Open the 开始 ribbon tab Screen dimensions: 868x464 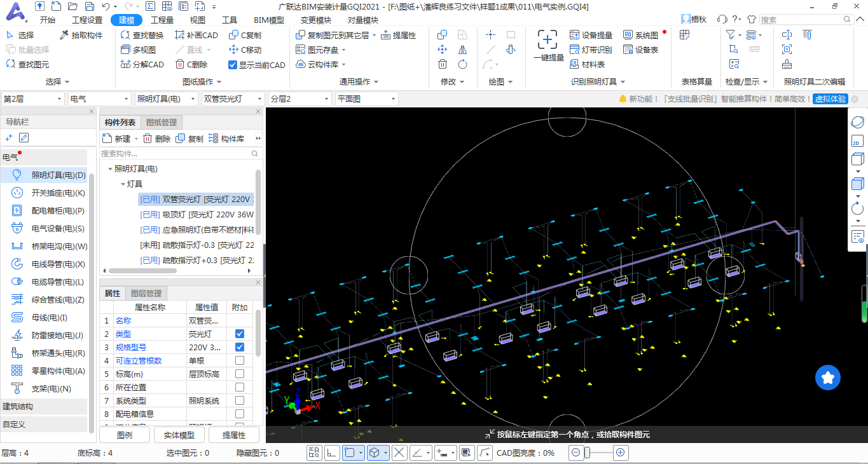tap(47, 20)
